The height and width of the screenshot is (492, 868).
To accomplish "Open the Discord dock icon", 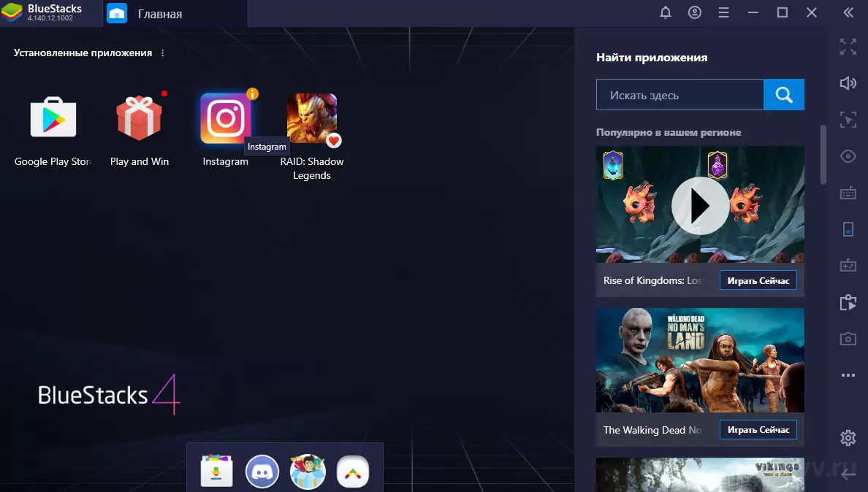I will pos(262,472).
